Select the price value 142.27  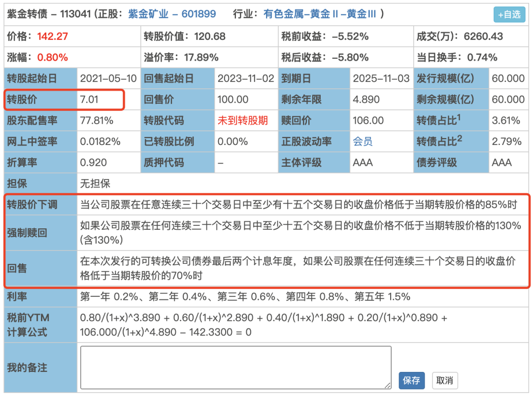click(x=53, y=36)
